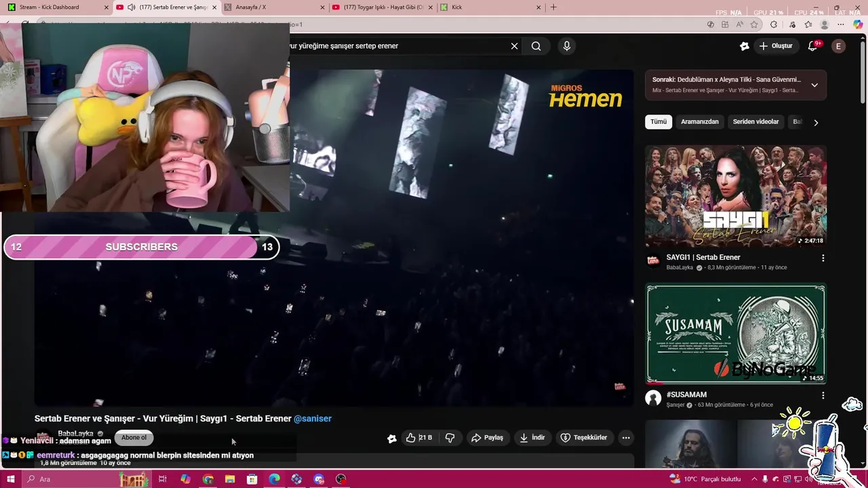Open the @saniser link in title
868x488 pixels.
pyautogui.click(x=313, y=419)
